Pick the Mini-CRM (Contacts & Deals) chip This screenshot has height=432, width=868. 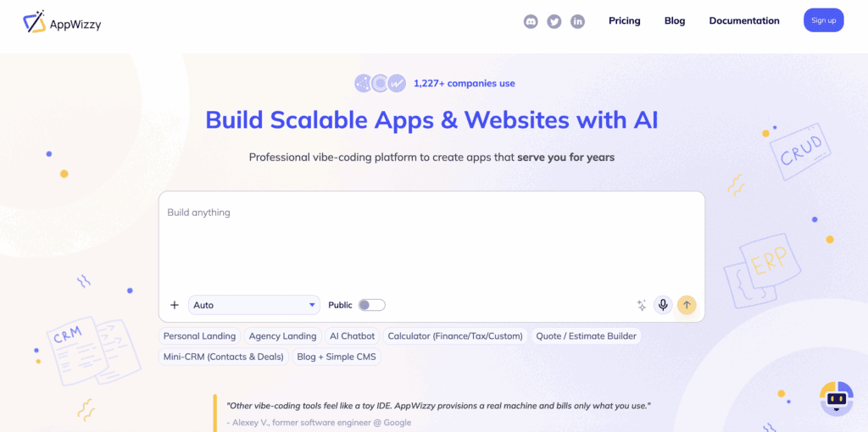coord(223,357)
